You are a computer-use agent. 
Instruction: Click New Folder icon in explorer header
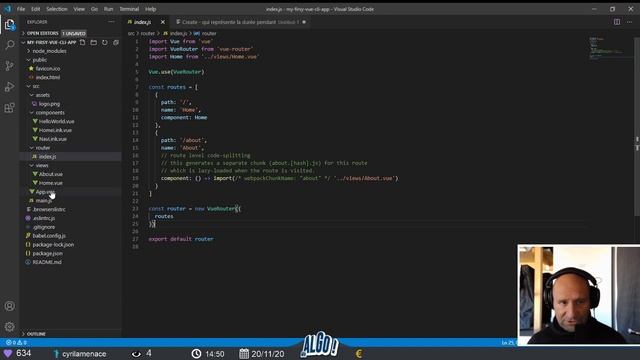94,42
